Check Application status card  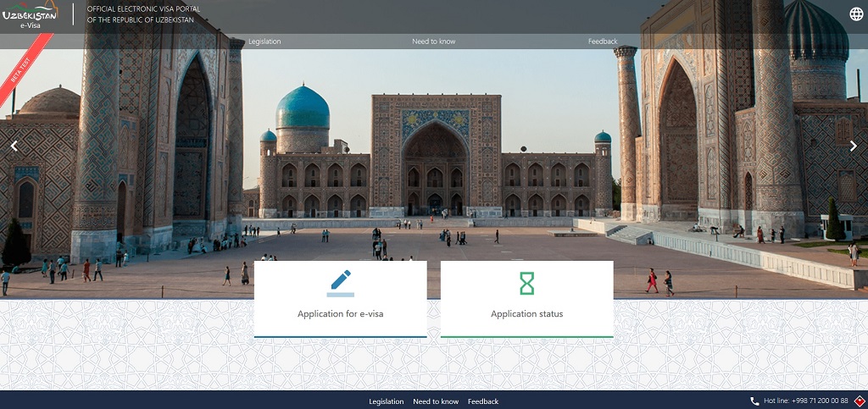[x=527, y=299]
